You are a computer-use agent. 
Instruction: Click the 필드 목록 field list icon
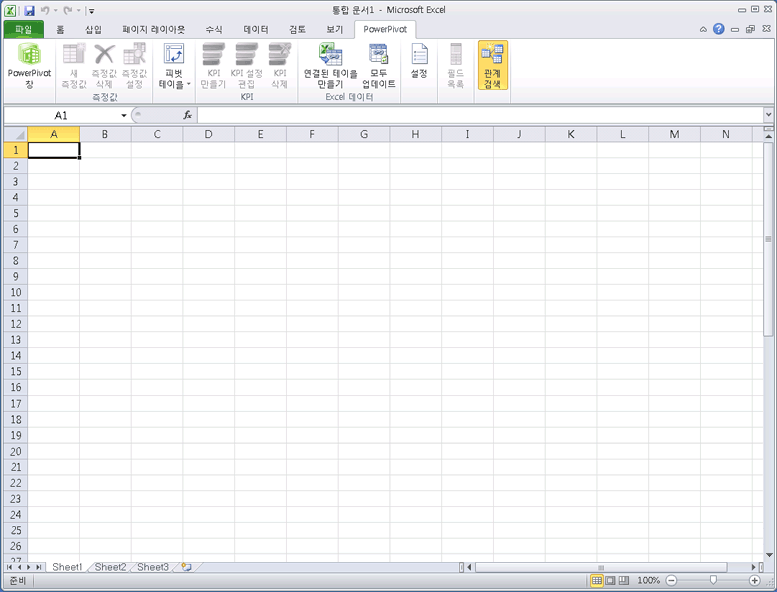(455, 65)
